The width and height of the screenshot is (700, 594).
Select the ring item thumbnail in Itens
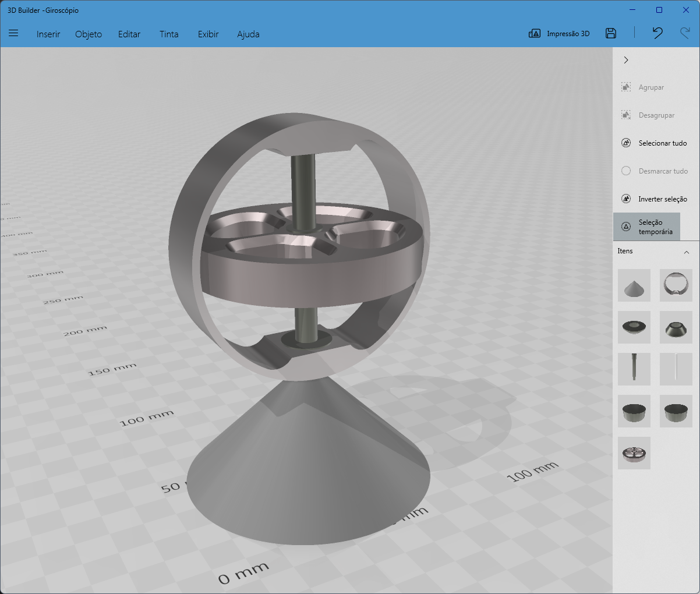point(676,285)
